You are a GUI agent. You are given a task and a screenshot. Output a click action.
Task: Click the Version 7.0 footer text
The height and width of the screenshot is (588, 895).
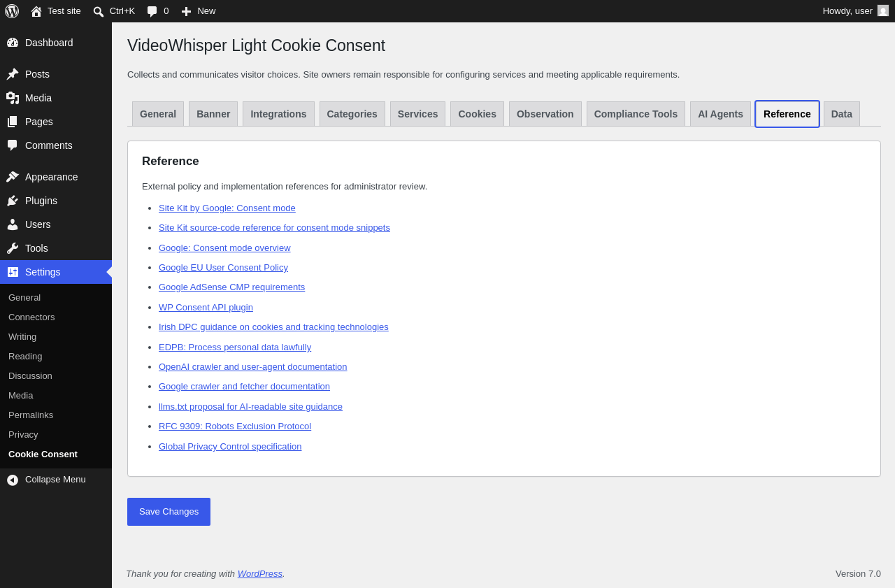pyautogui.click(x=858, y=573)
